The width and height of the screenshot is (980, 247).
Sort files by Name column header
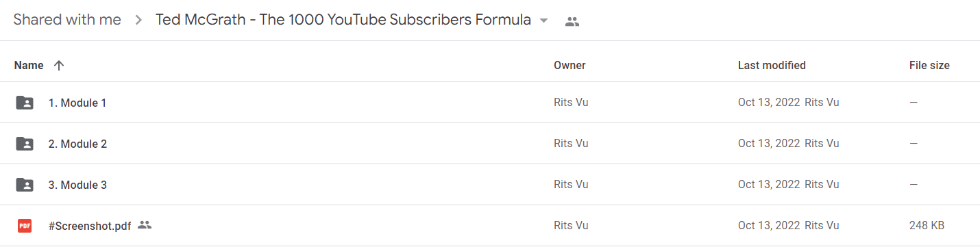coord(29,66)
